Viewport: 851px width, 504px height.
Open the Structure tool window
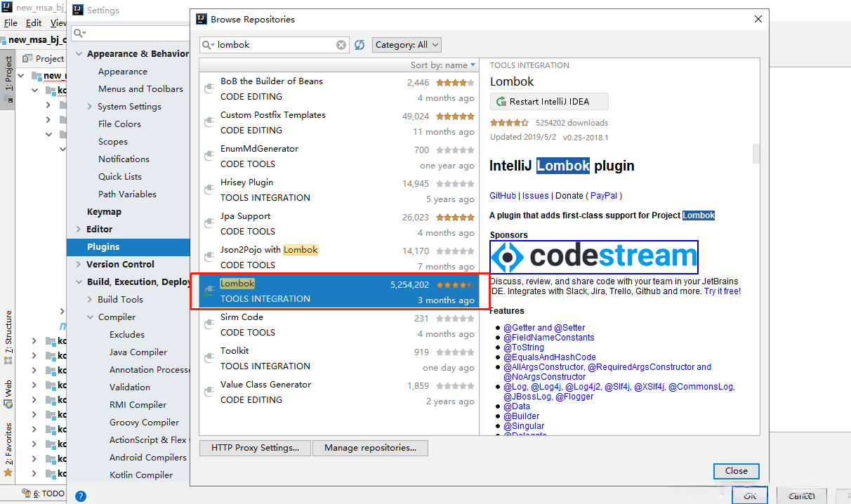(8, 338)
